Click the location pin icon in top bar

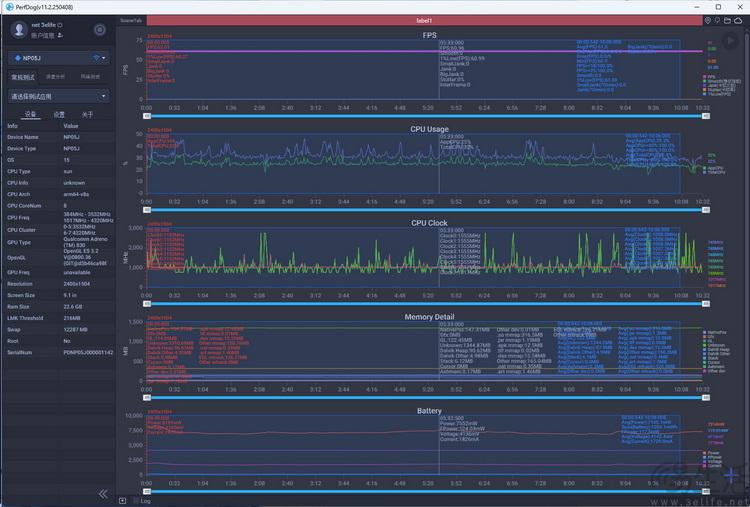click(x=708, y=20)
